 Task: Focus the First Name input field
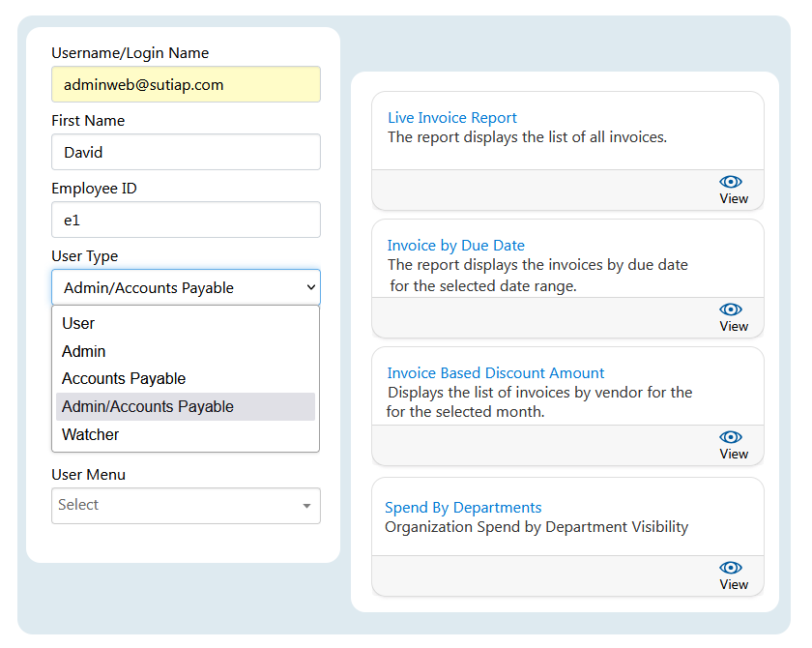coord(186,152)
